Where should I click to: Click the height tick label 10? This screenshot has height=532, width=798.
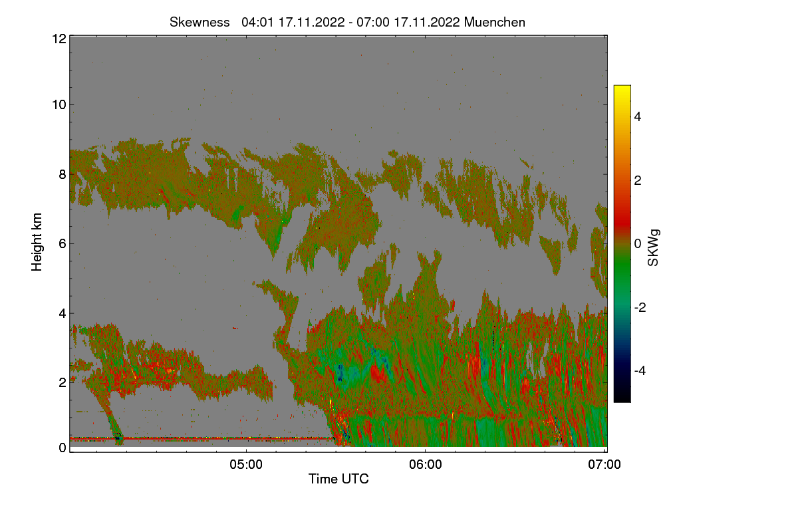click(x=59, y=104)
